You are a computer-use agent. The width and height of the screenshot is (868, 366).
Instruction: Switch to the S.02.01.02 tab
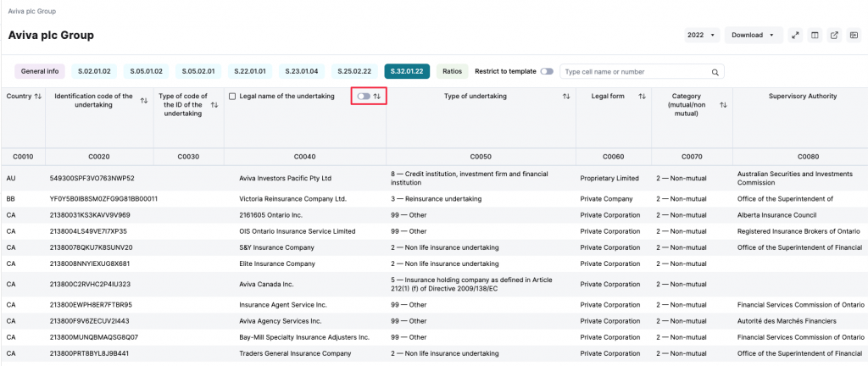94,72
